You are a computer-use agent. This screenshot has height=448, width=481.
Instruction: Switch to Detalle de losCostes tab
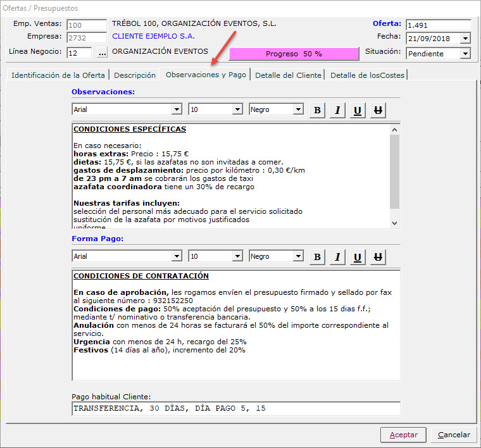click(x=367, y=75)
